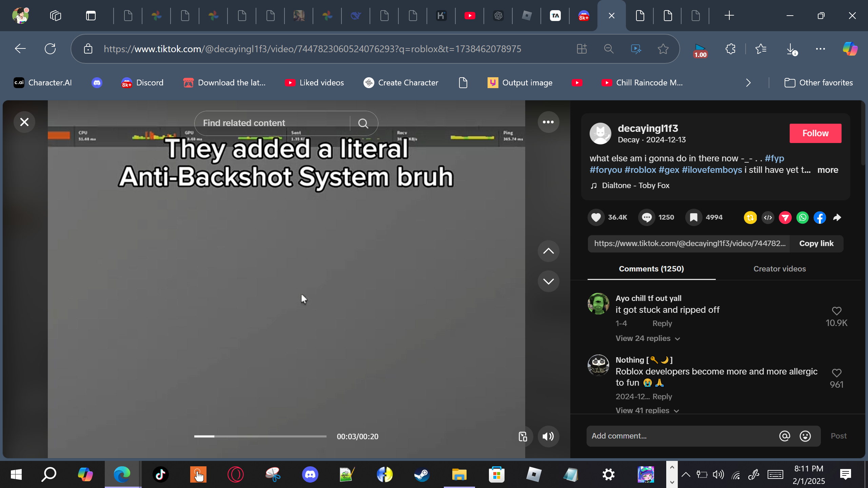Bookmark the video to favorites
Image resolution: width=868 pixels, height=488 pixels.
coord(694,217)
